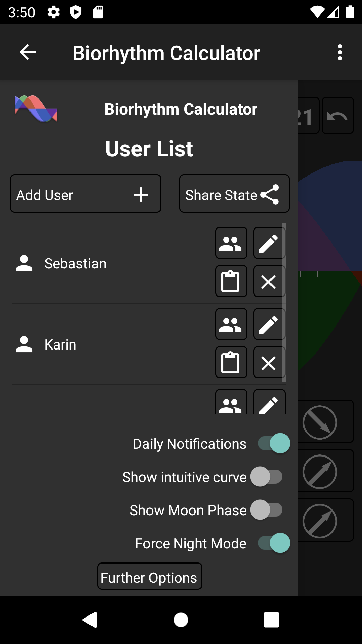
Task: Turn on Show Moon Phase
Action: [x=266, y=510]
